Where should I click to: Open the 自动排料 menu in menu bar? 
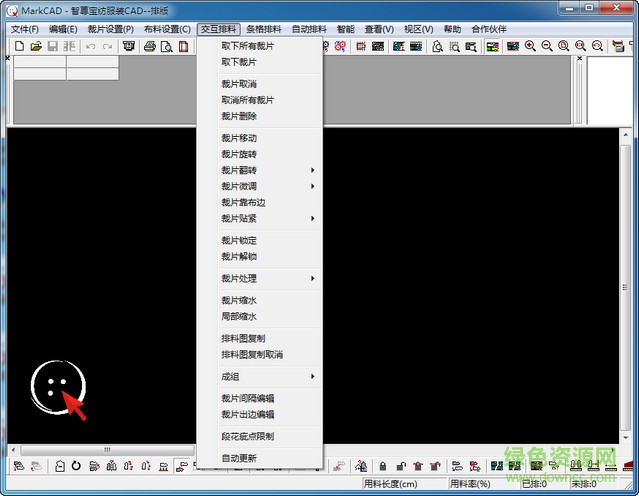[311, 29]
